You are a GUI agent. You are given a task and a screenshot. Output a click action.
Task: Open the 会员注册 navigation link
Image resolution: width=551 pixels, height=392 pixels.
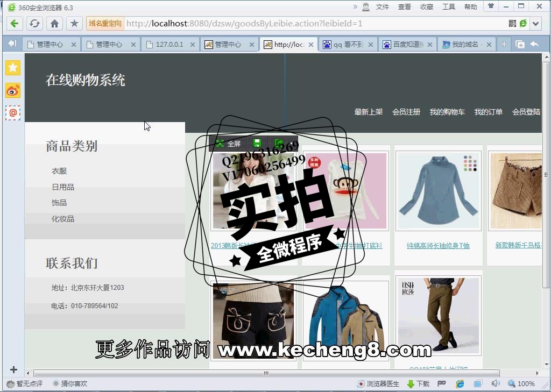click(406, 112)
